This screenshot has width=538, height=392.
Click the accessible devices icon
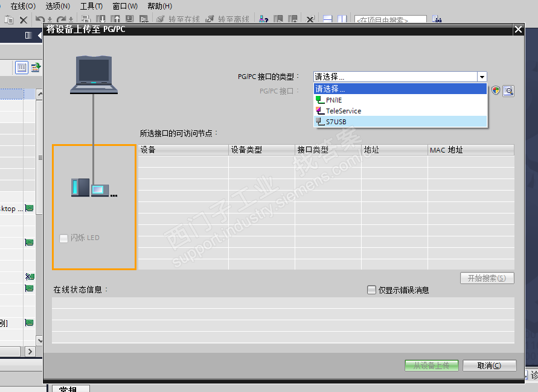[263, 19]
